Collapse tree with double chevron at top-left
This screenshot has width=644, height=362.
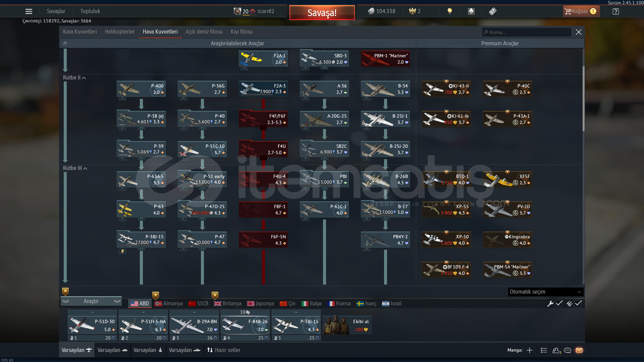click(65, 44)
